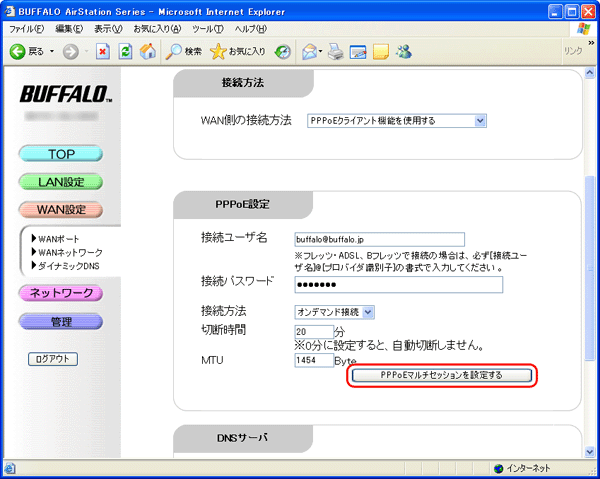Open the ネットワーク section
Viewport: 600px width, 479px height.
pyautogui.click(x=61, y=293)
